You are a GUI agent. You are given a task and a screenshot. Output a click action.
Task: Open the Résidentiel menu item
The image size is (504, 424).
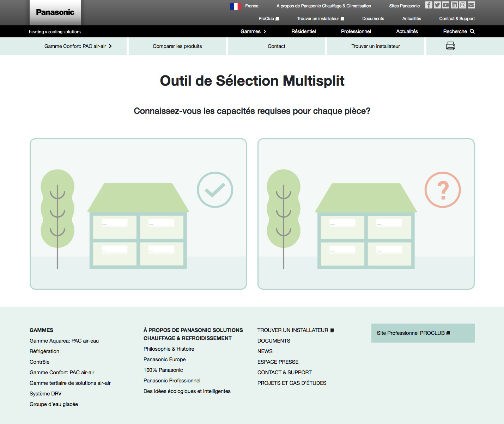[x=303, y=31]
